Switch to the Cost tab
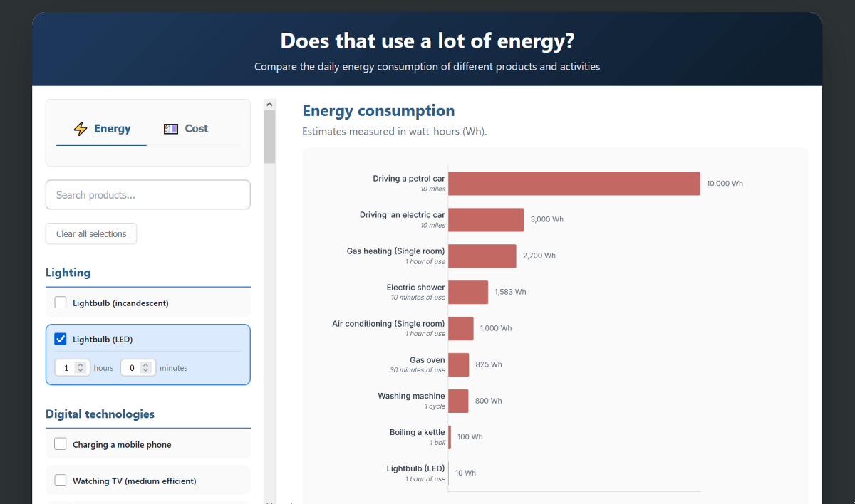 pos(186,129)
